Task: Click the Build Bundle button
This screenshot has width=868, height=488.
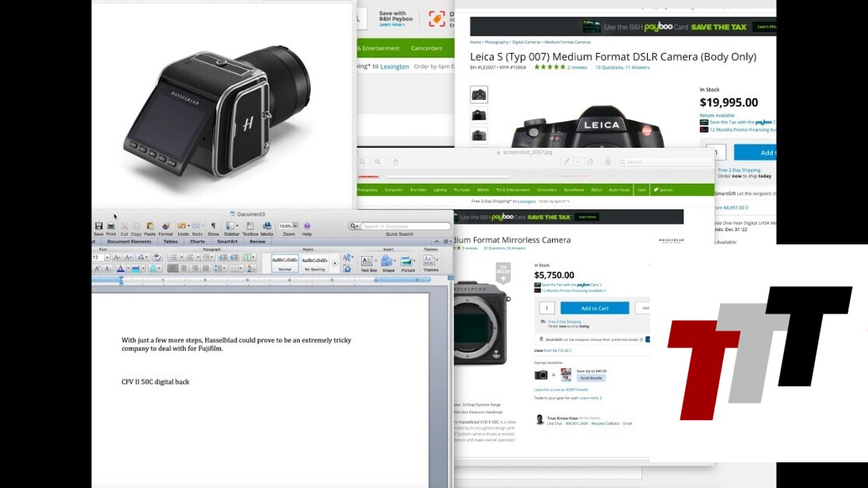Action: (590, 378)
